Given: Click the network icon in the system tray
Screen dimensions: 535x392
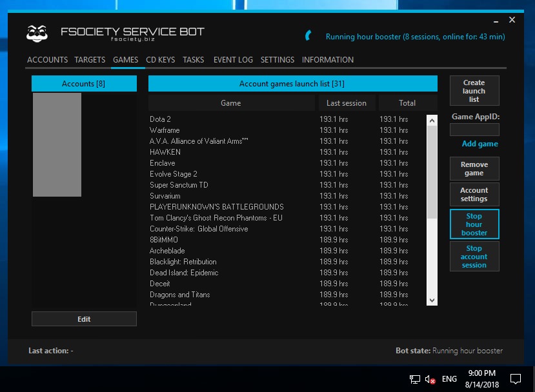Looking at the screenshot, I should tap(414, 379).
